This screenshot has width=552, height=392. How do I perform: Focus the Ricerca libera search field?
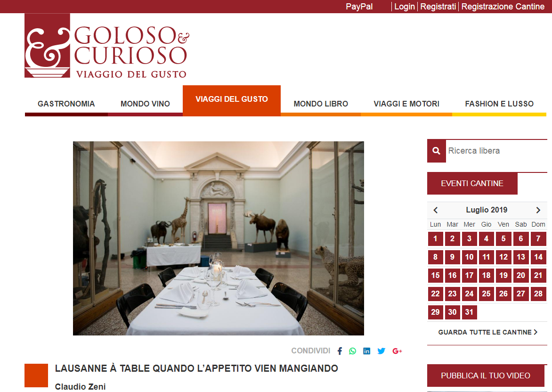(x=496, y=151)
